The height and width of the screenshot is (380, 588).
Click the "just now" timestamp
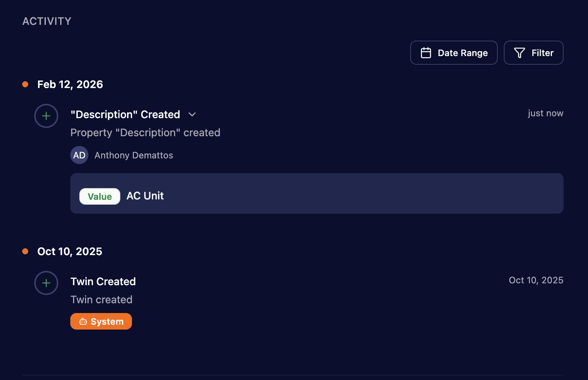(x=545, y=113)
